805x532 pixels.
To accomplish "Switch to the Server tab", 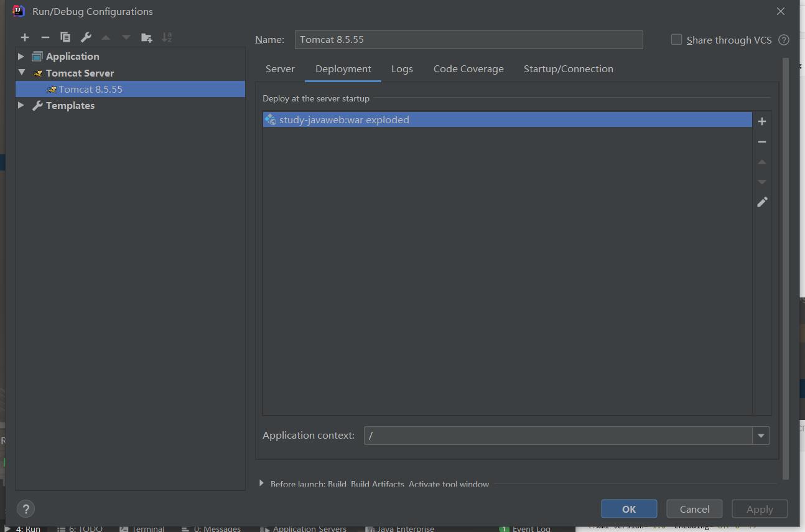I will pos(280,69).
